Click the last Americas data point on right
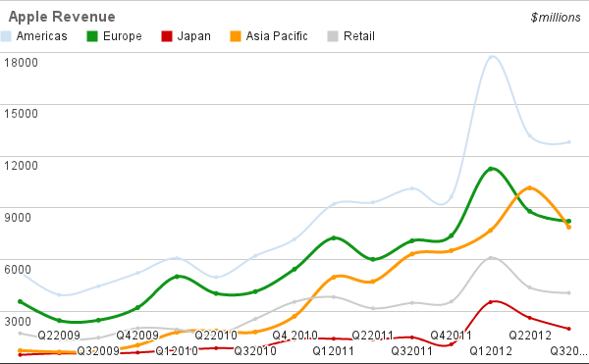 point(568,142)
